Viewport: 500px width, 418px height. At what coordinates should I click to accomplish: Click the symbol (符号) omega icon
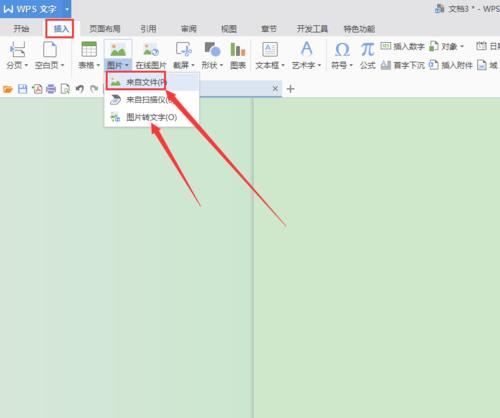coord(342,50)
